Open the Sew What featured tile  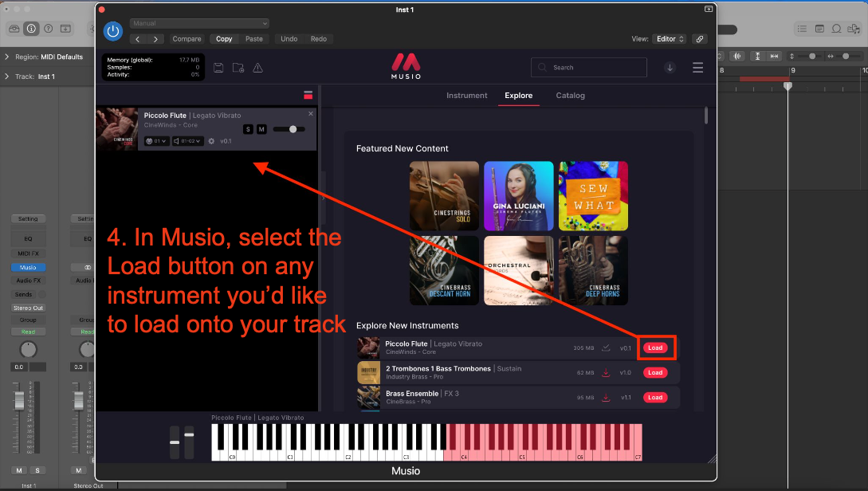coord(594,196)
